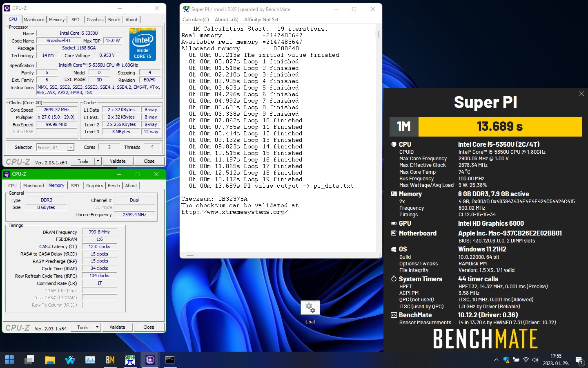Click Validate in bottom CPU-Z window
This screenshot has width=588, height=368.
coord(117,328)
